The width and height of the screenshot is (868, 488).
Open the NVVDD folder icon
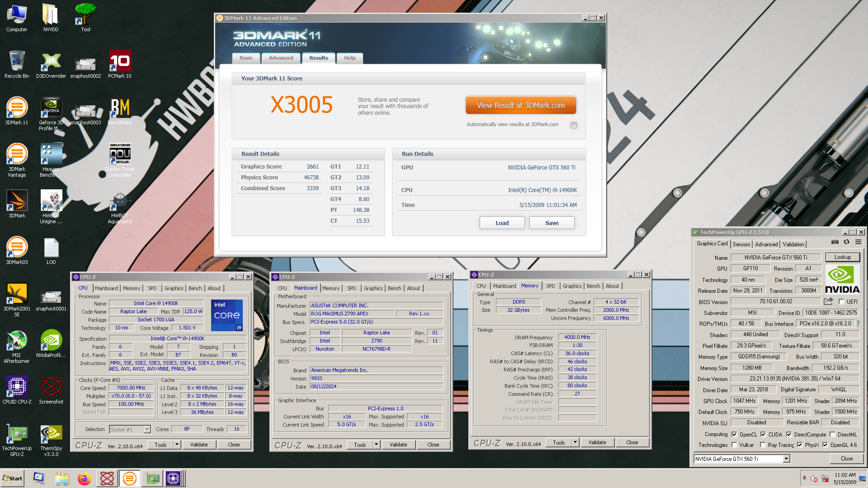click(51, 18)
